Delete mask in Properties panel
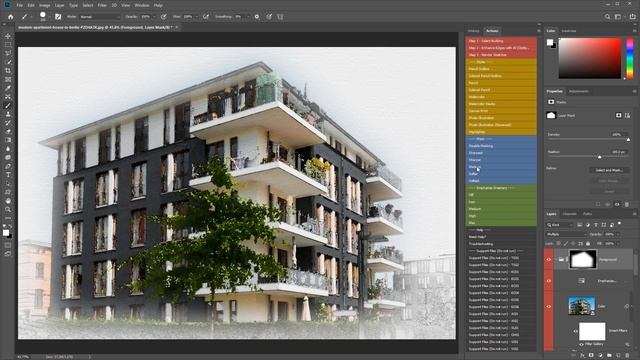Viewport: 640px width, 360px height. click(627, 204)
